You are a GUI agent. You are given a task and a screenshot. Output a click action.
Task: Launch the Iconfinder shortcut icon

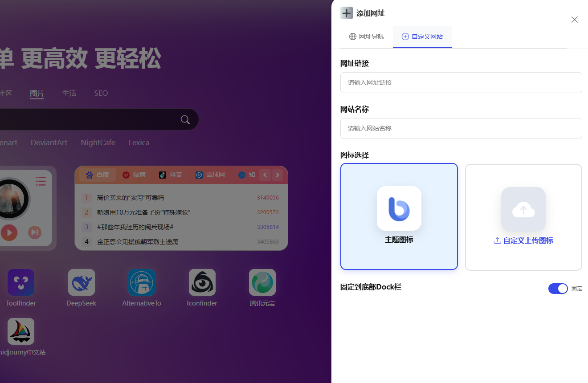click(x=202, y=282)
